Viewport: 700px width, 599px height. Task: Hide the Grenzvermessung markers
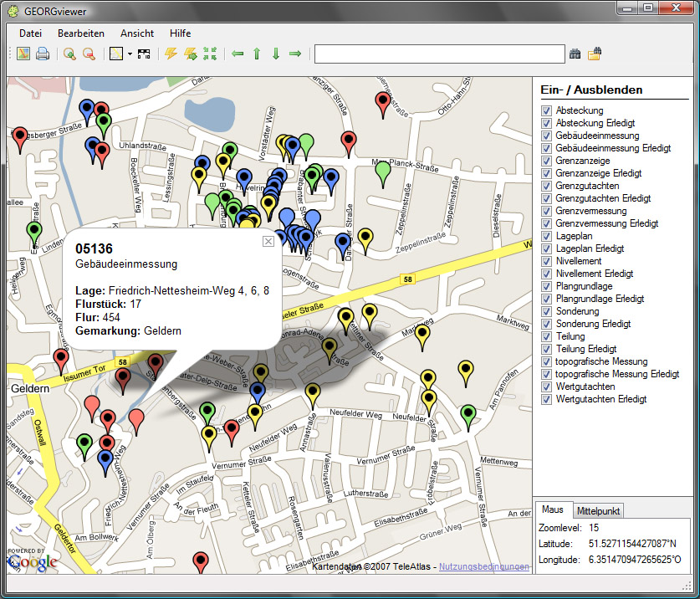tap(546, 211)
